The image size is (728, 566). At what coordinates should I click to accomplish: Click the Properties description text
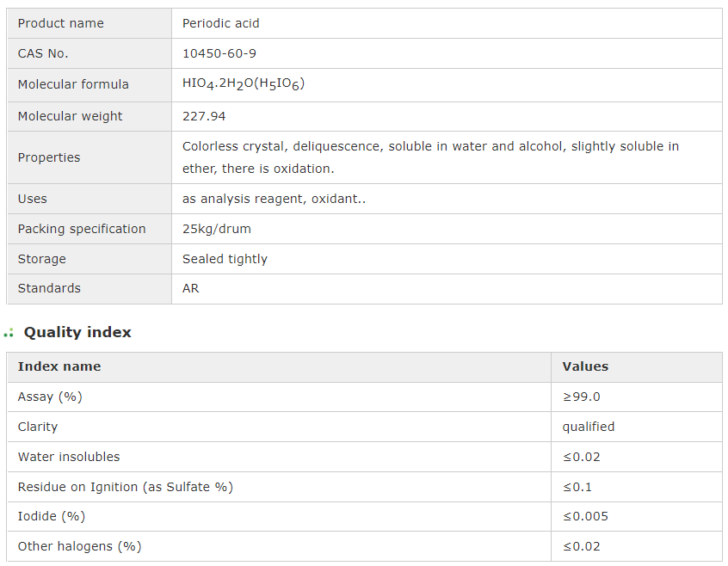(430, 157)
